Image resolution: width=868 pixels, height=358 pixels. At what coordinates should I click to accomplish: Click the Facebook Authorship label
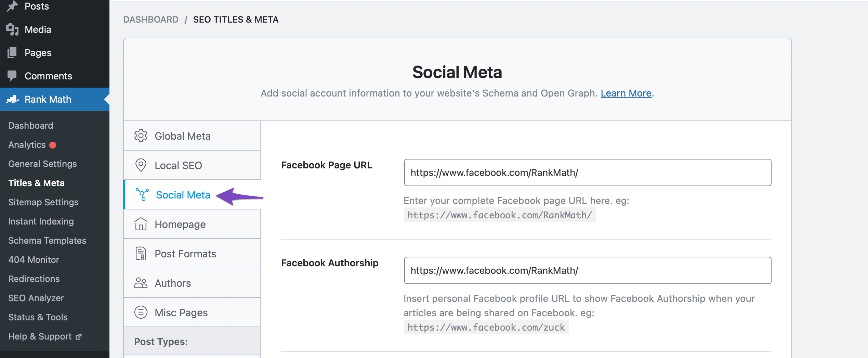(x=330, y=263)
